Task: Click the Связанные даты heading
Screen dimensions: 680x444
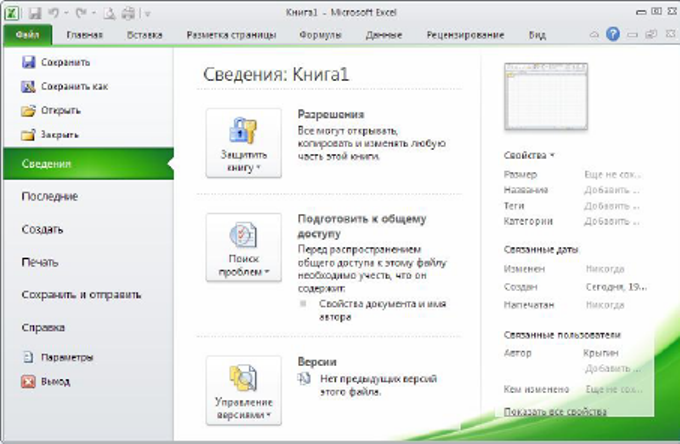Action: click(x=541, y=250)
